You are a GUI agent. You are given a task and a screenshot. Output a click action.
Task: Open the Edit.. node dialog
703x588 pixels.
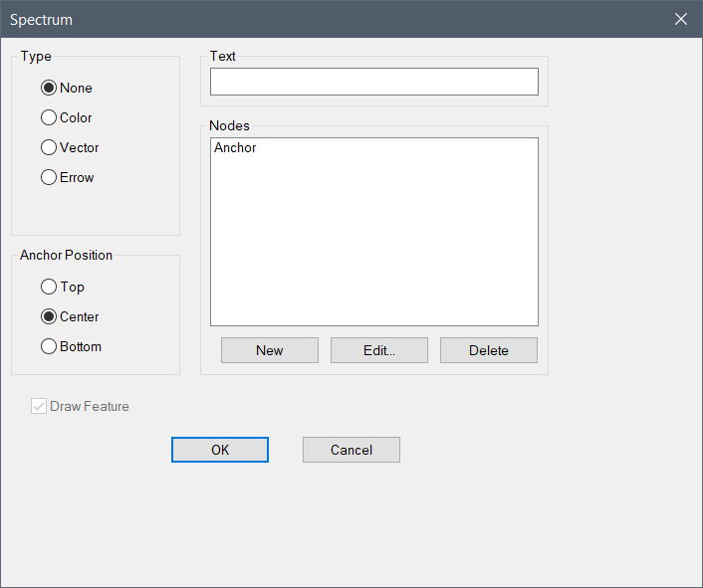click(378, 350)
